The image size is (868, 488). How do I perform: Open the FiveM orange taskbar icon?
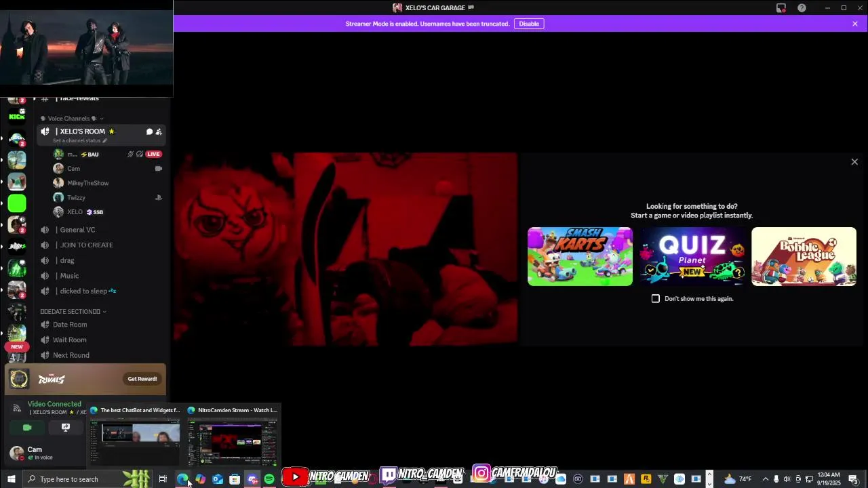pos(629,479)
